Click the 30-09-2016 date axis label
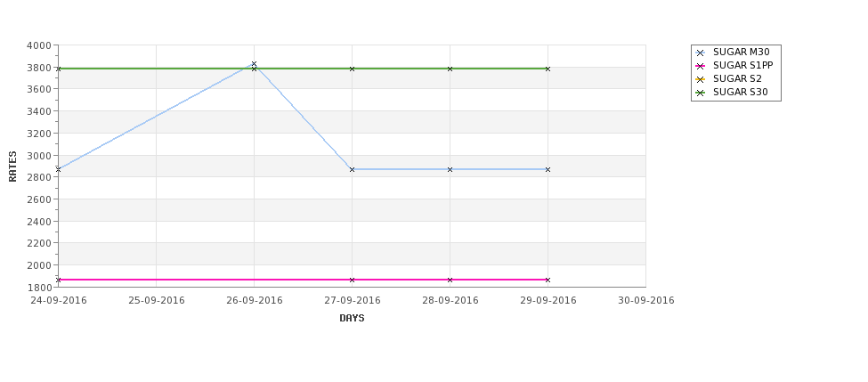Viewport: 868px width, 382px height. click(x=646, y=301)
